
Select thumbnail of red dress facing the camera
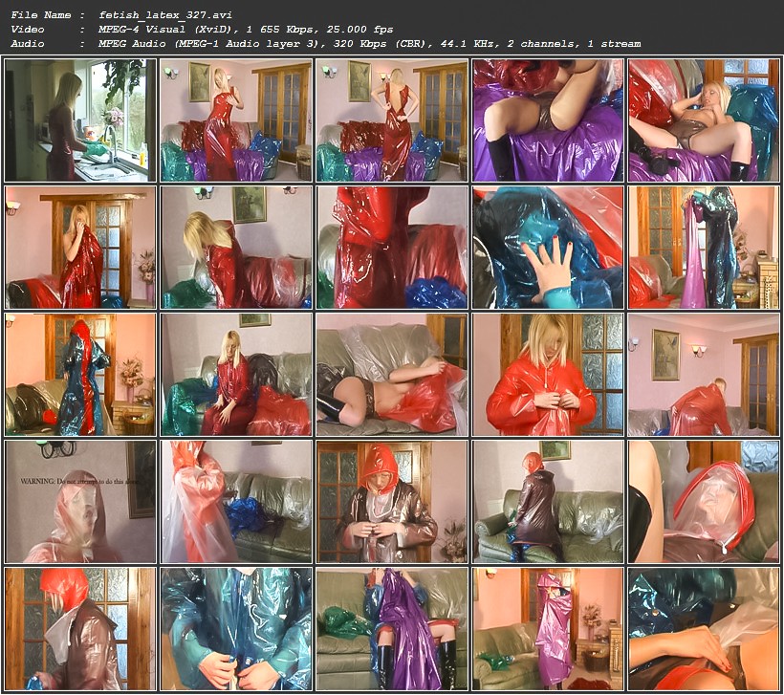coord(236,120)
